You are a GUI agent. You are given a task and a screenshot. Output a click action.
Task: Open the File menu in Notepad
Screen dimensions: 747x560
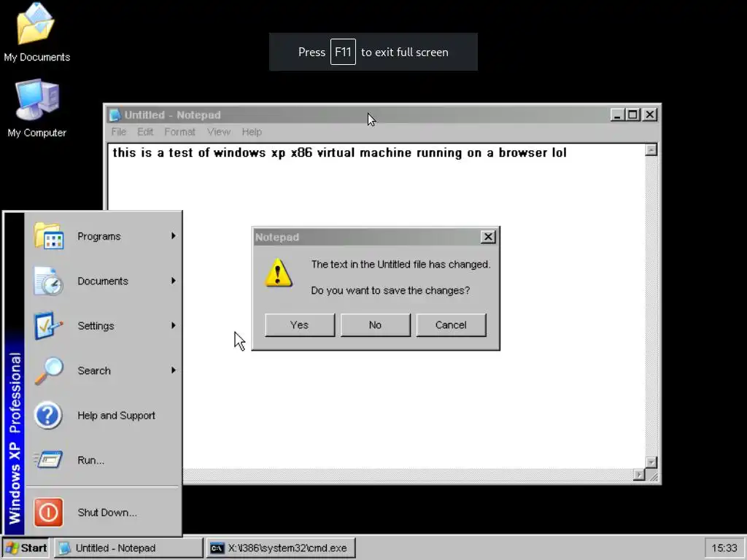click(x=119, y=132)
